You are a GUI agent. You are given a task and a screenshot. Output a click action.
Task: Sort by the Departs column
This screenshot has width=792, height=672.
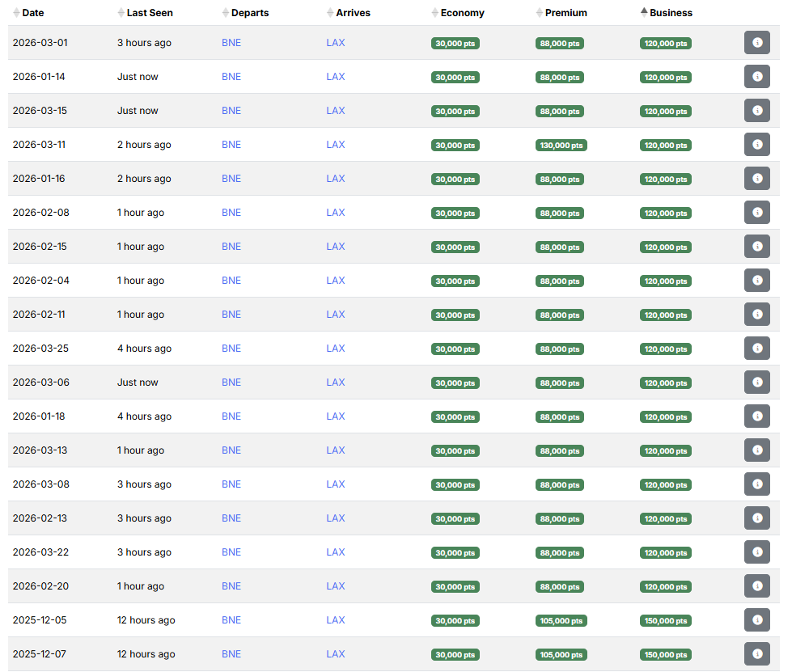point(249,13)
